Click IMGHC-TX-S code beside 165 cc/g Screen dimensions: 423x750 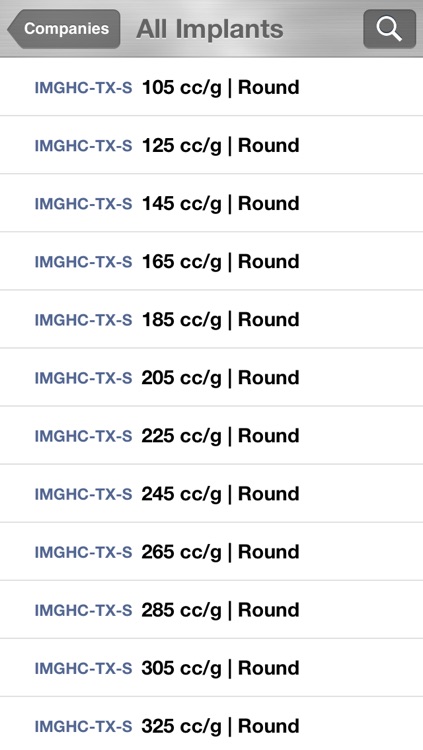click(83, 262)
